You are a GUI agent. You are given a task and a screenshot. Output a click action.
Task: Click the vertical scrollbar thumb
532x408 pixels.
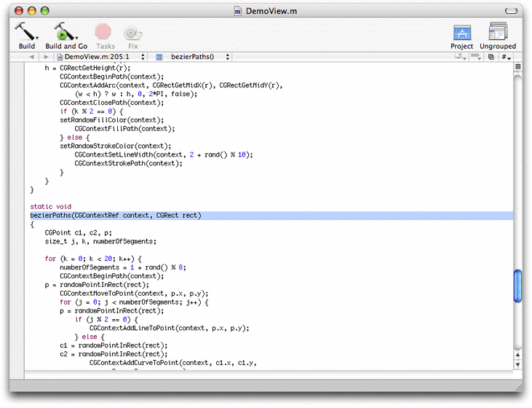518,284
